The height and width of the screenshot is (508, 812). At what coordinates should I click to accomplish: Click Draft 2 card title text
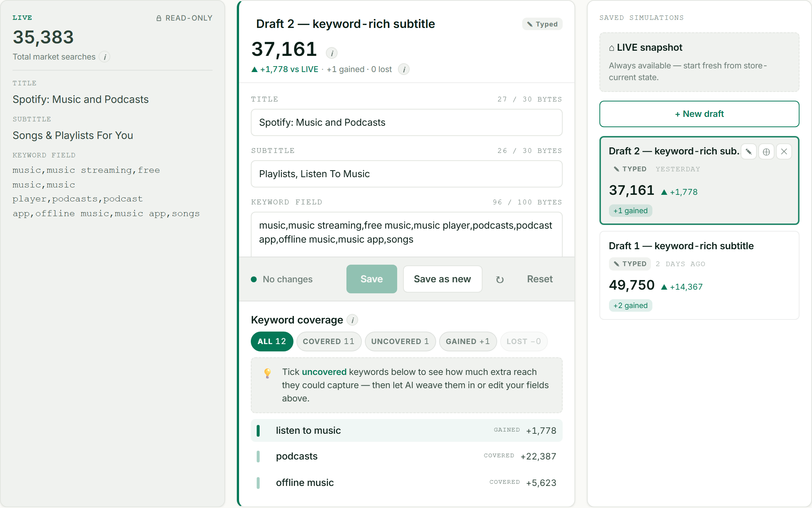pos(674,151)
